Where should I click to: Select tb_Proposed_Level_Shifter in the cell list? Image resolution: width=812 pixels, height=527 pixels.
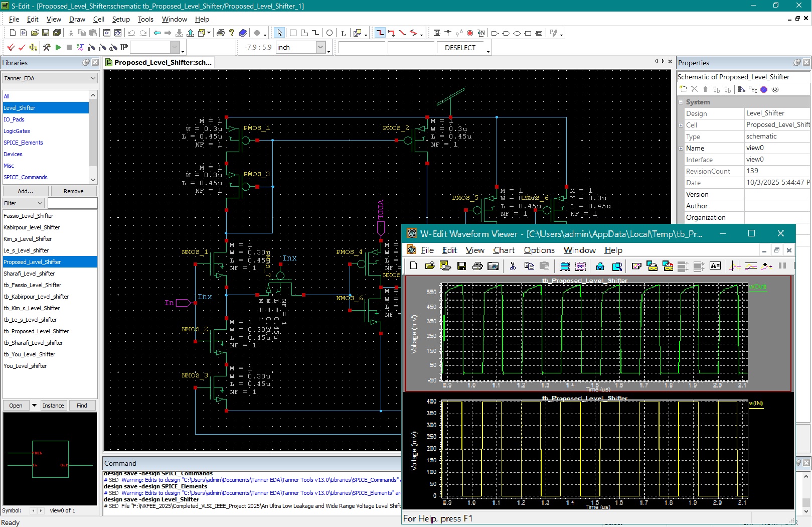pyautogui.click(x=36, y=331)
